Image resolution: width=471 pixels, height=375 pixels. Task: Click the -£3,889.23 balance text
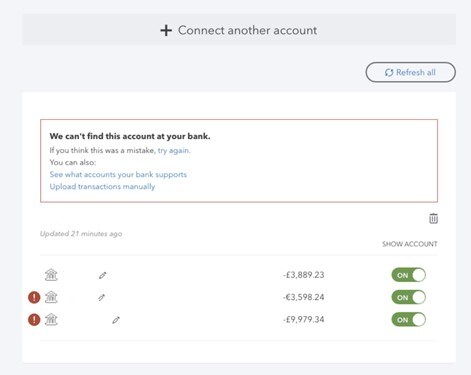tap(304, 275)
